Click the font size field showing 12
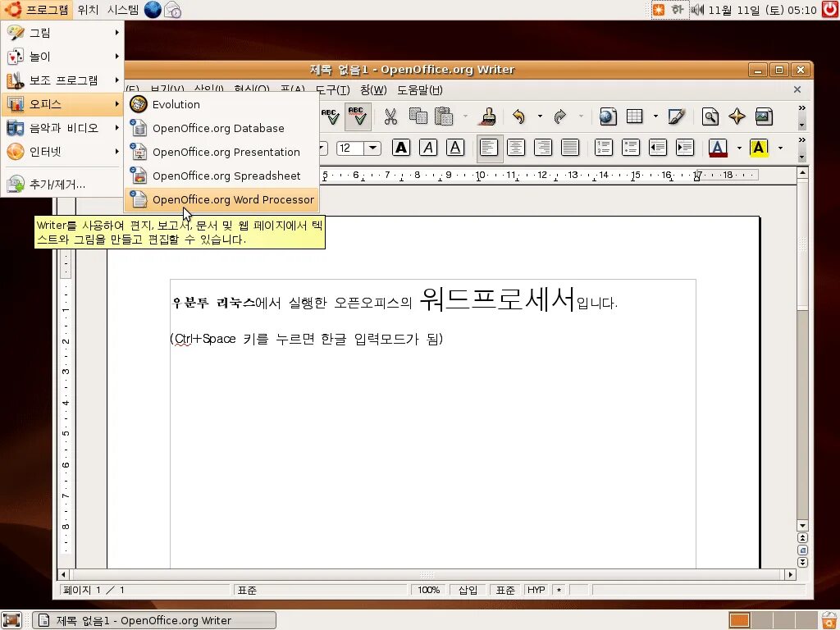The height and width of the screenshot is (630, 840). pyautogui.click(x=350, y=148)
